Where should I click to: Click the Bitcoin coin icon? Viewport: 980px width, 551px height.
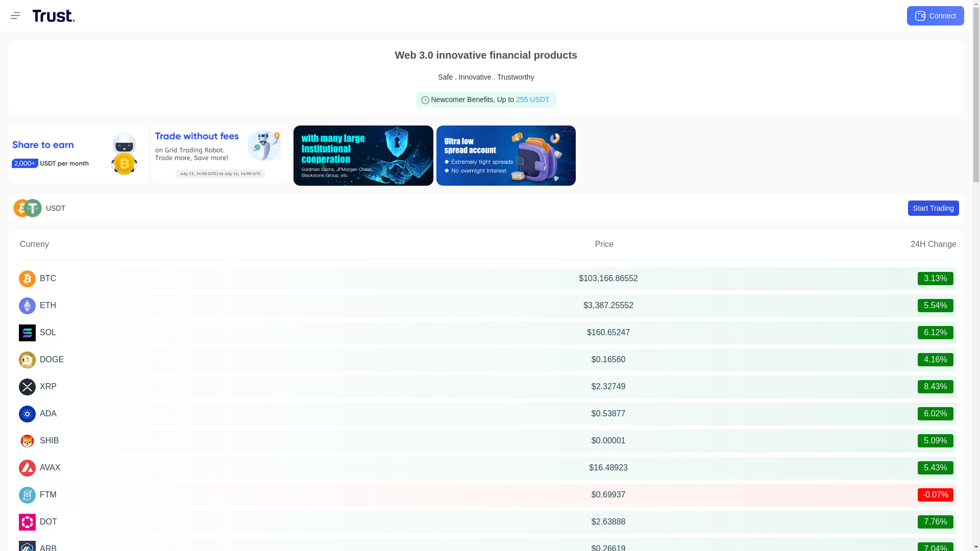(27, 279)
